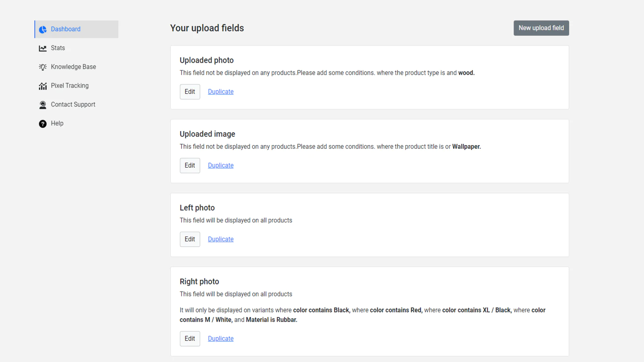Click the Pixel Tracking chart icon
644x362 pixels.
click(43, 86)
